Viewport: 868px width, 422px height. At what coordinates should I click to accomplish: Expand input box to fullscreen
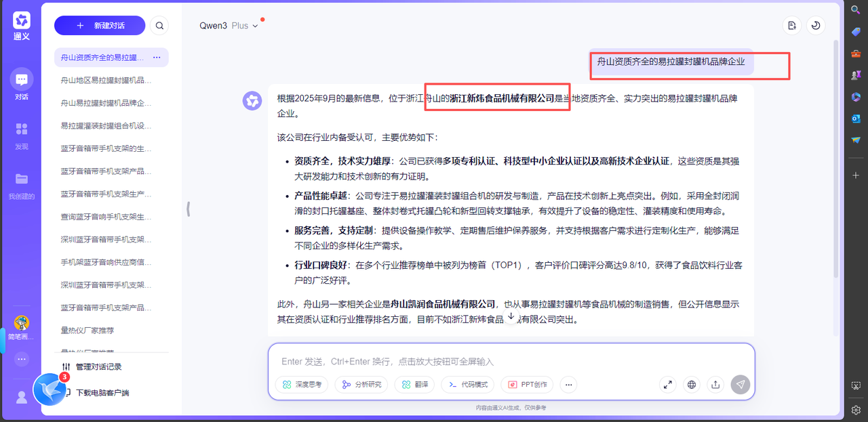(x=667, y=385)
